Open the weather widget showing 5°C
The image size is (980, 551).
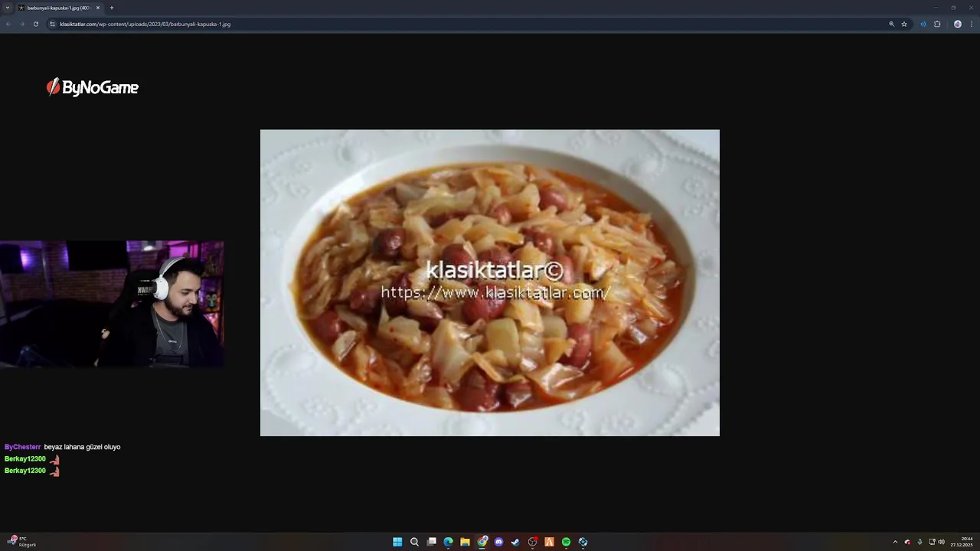pyautogui.click(x=21, y=541)
